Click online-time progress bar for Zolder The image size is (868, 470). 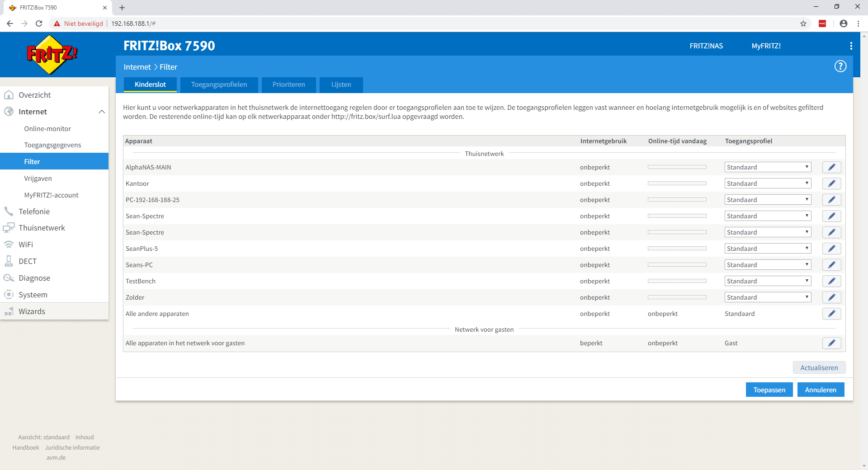677,297
